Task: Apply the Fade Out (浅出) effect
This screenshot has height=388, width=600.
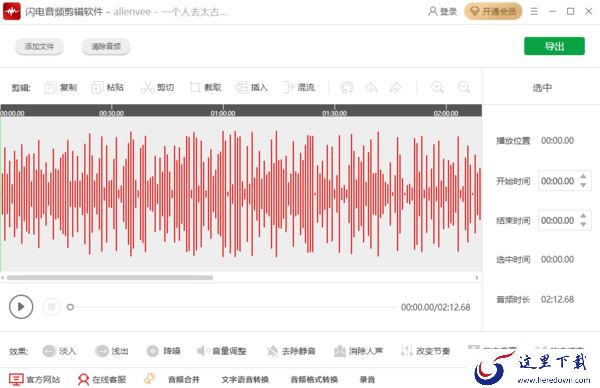Action: [111, 351]
